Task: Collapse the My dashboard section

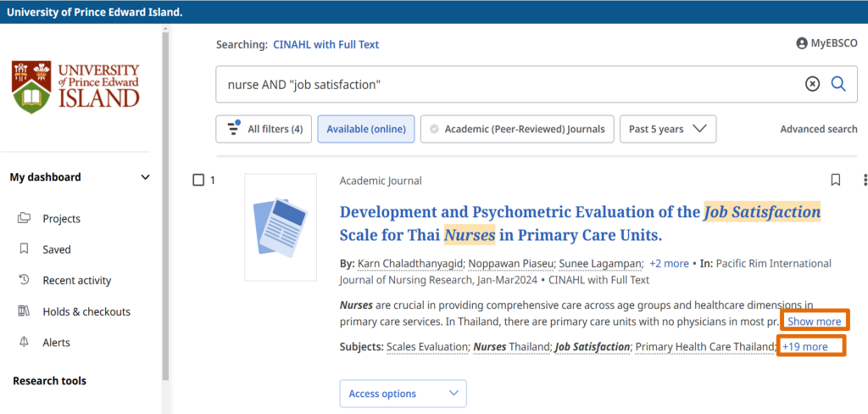Action: tap(145, 177)
